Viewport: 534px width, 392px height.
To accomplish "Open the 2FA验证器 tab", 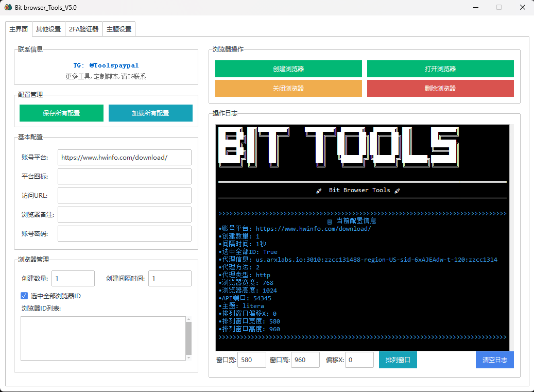I will pos(83,29).
